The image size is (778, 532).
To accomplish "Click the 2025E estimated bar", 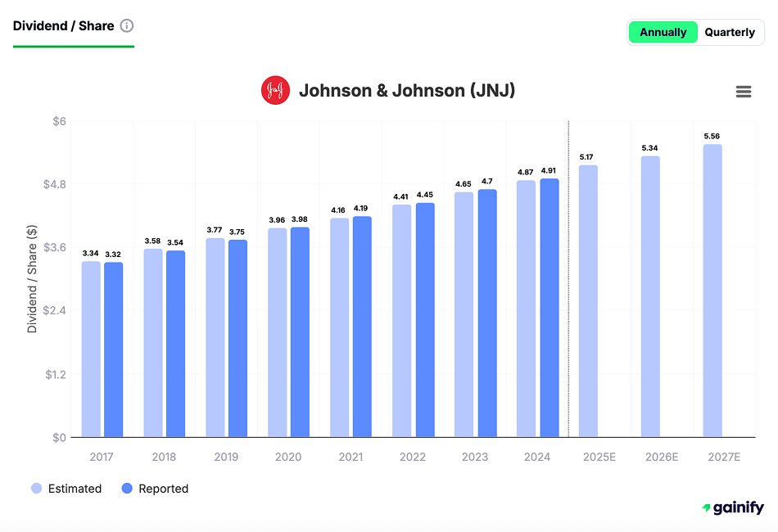I will coord(588,301).
